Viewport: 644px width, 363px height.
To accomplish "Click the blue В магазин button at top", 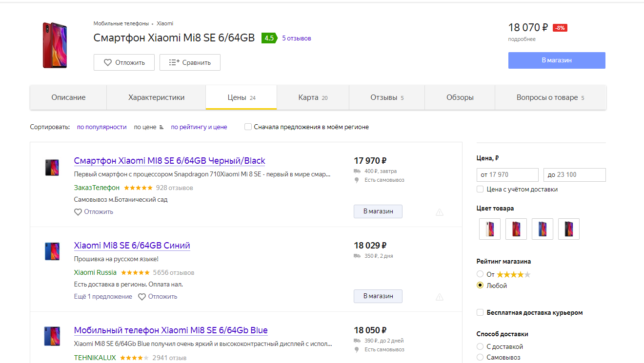I will coord(557,60).
